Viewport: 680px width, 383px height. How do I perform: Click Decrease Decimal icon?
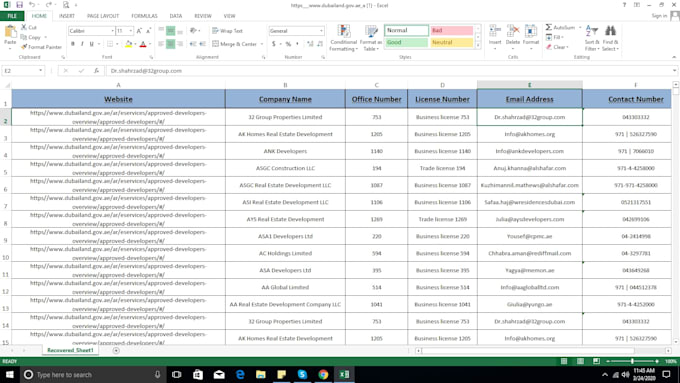[320, 44]
